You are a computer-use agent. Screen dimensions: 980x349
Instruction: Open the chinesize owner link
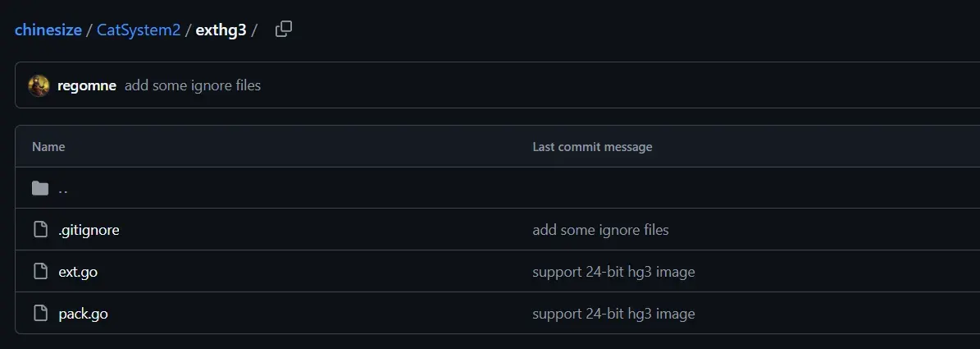[48, 30]
